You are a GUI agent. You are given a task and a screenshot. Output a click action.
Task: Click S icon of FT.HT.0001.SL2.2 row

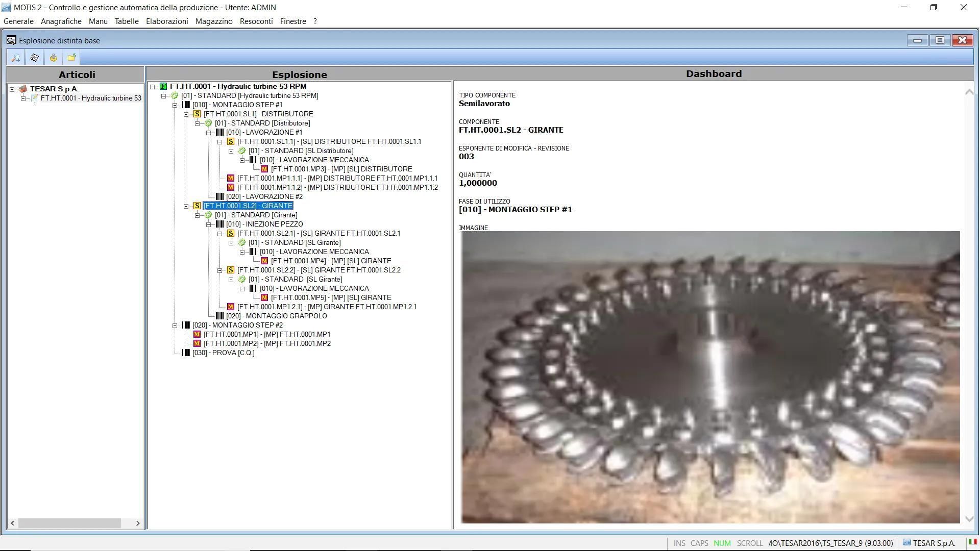pos(231,270)
